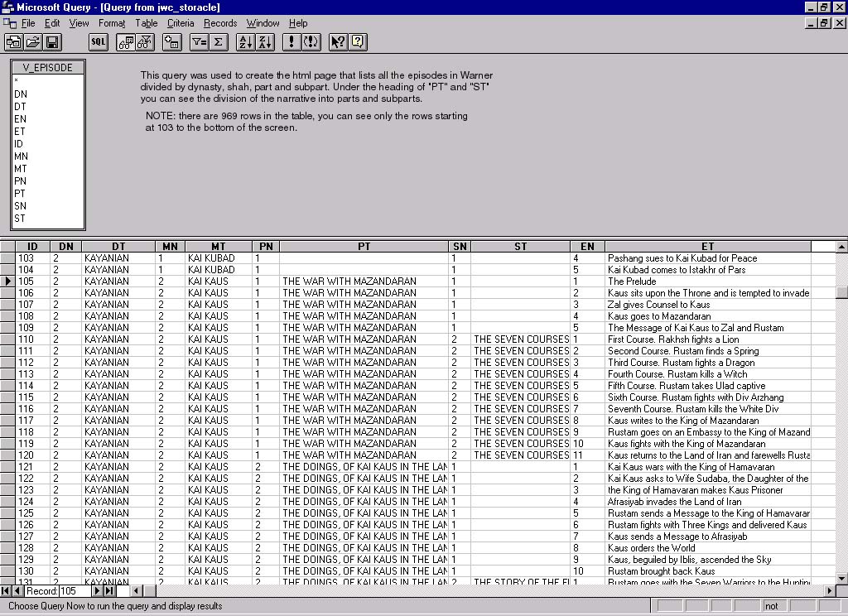Toggle the Show/Hide Criteria button
The height and width of the screenshot is (616, 848).
coord(145,41)
